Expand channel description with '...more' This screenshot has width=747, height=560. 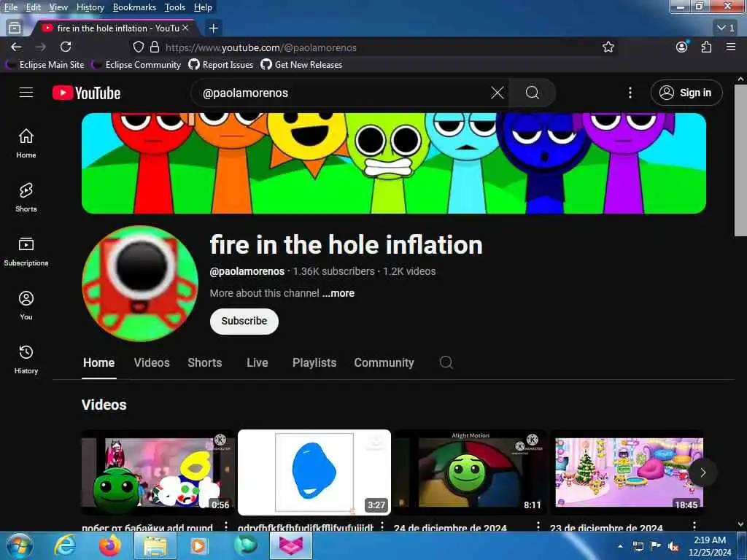coord(338,293)
